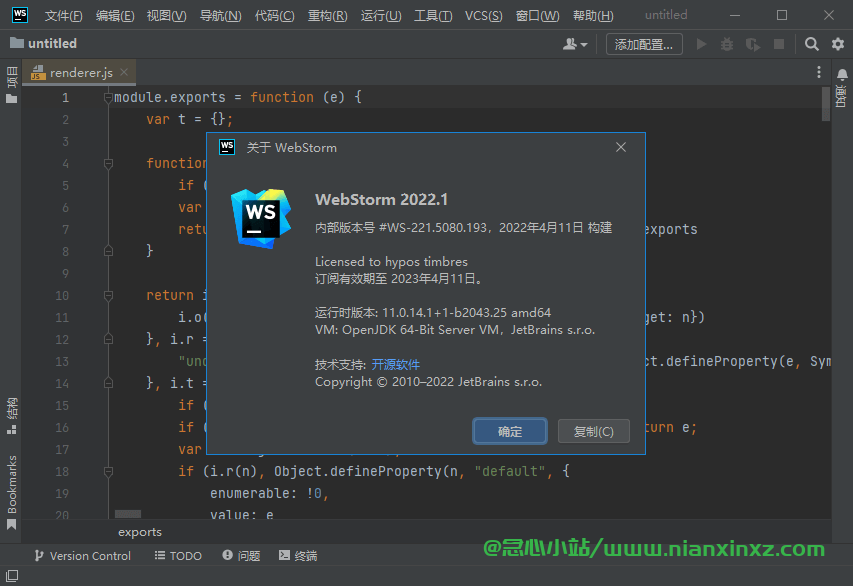Click the untitled project folder breadcrumb
Image resolution: width=853 pixels, height=586 pixels.
click(44, 43)
